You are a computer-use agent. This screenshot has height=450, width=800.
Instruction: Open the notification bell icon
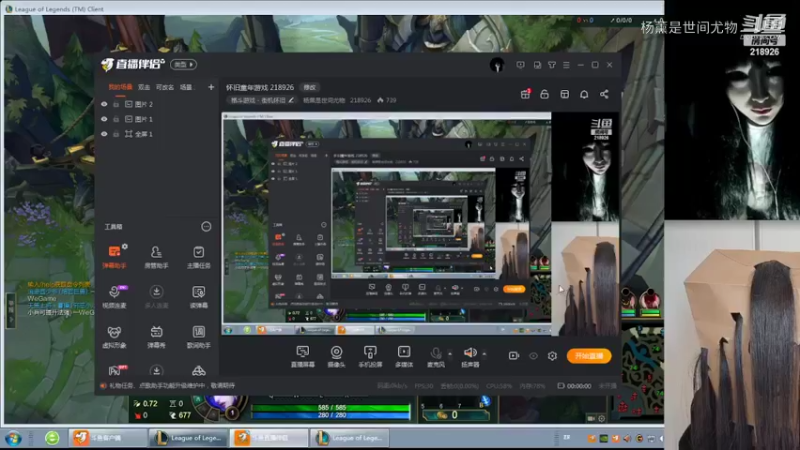[x=584, y=94]
